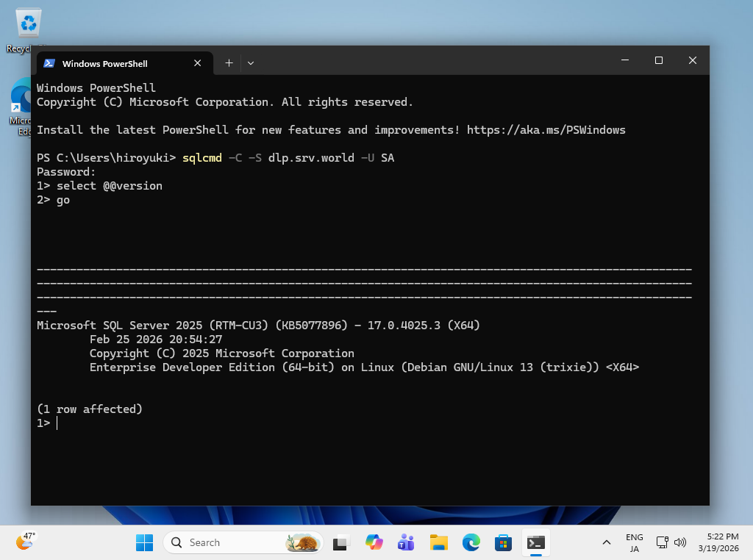The width and height of the screenshot is (753, 560).
Task: Open Task View from the taskbar
Action: click(340, 542)
